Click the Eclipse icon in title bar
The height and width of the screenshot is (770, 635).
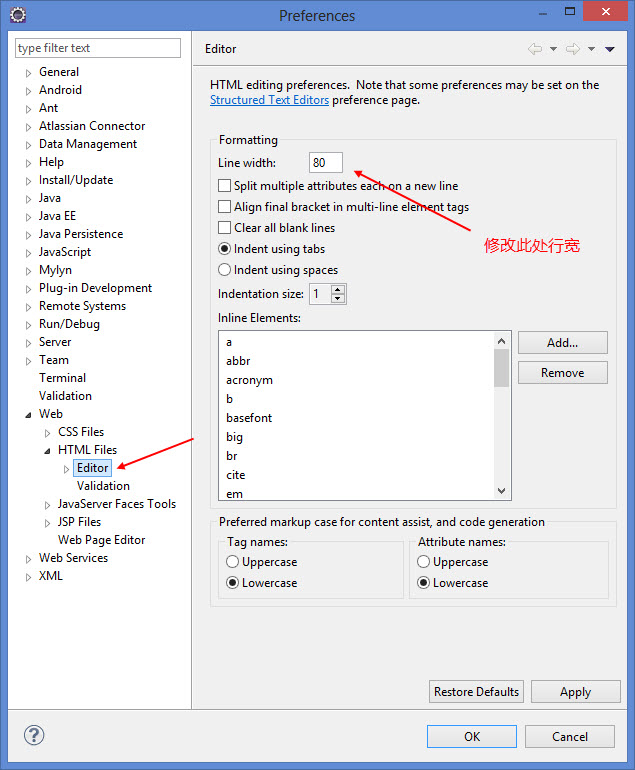18,15
